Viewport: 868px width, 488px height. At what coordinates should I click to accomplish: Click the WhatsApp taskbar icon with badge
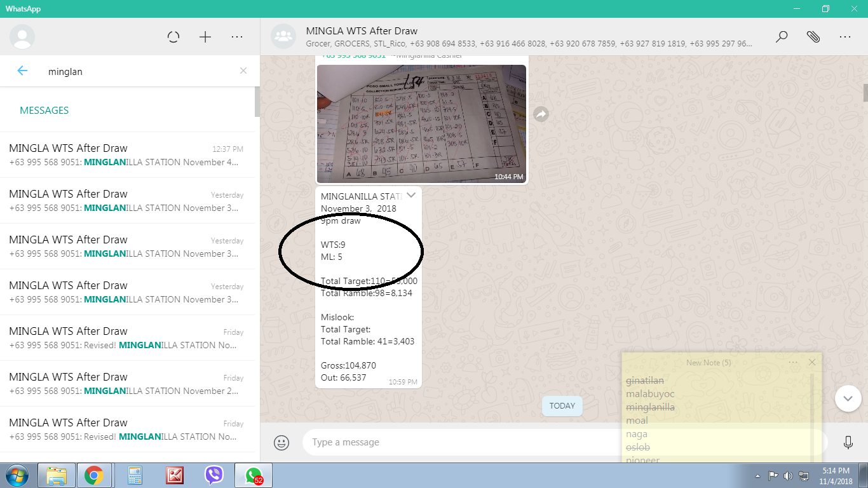coord(254,475)
